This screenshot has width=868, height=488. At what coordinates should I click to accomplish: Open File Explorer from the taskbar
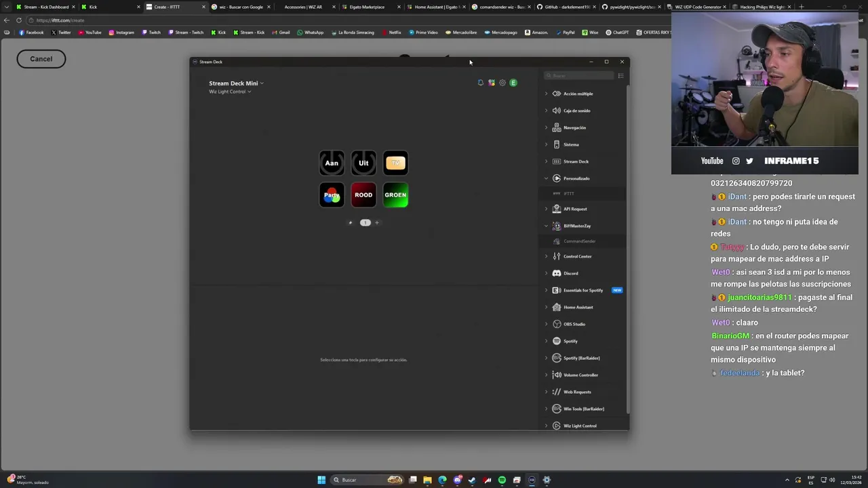pyautogui.click(x=427, y=480)
